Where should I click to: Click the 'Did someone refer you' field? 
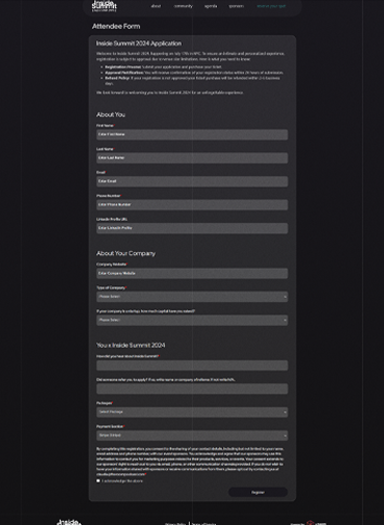[192, 389]
